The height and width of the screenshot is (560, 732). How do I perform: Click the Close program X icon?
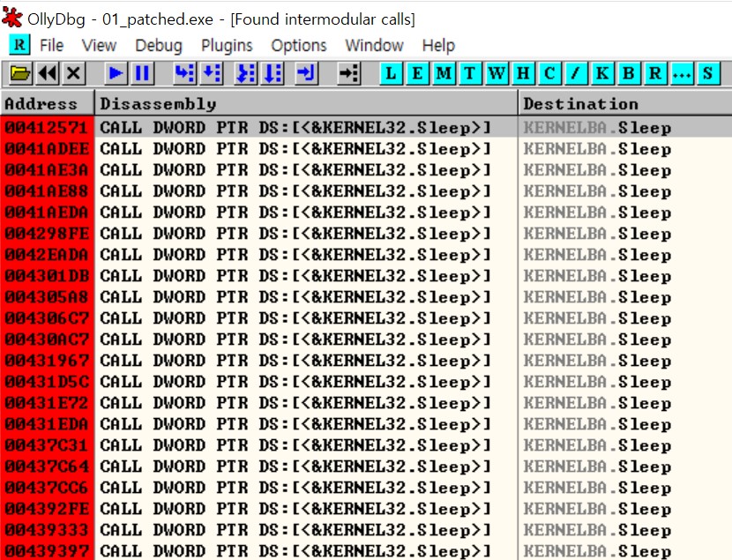click(74, 74)
